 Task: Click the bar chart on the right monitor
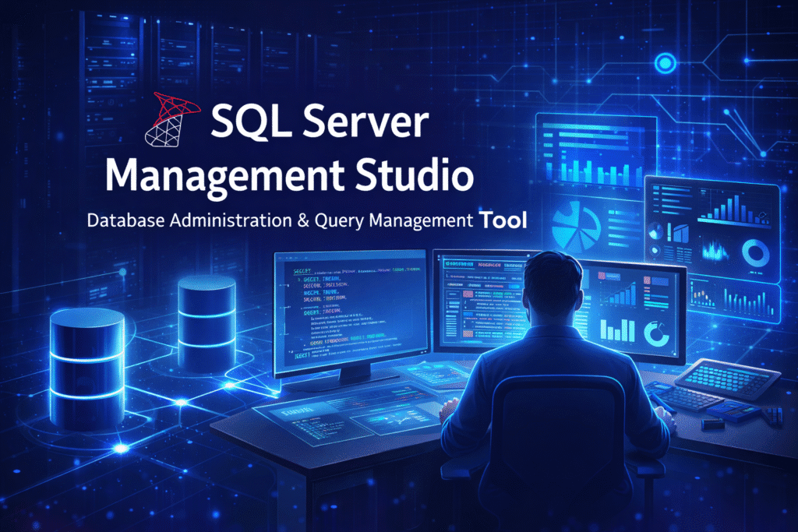pyautogui.click(x=620, y=296)
